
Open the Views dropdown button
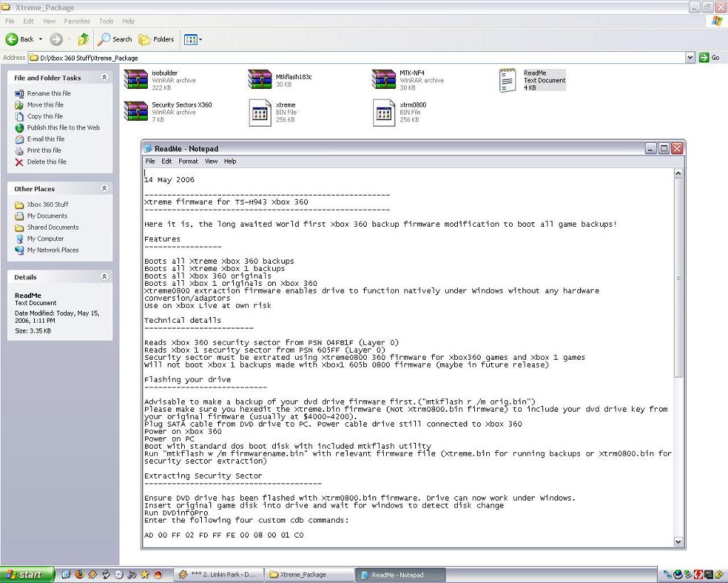click(x=193, y=39)
